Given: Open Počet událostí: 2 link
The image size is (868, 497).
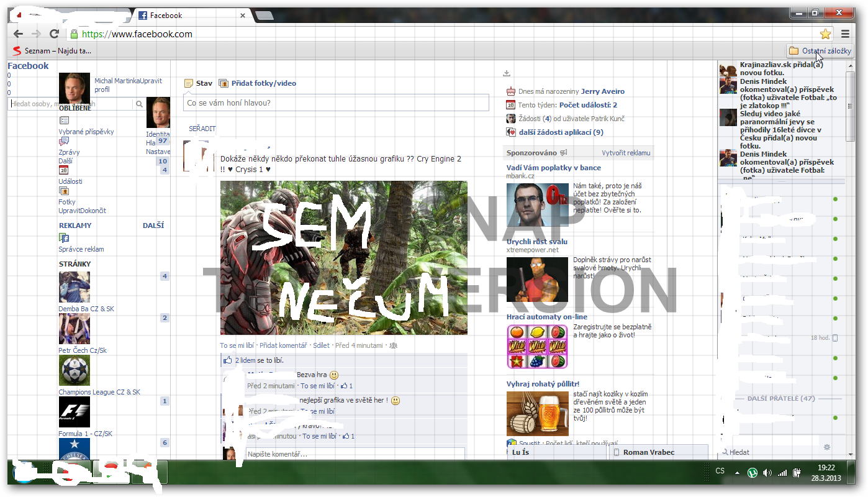Looking at the screenshot, I should pos(588,105).
